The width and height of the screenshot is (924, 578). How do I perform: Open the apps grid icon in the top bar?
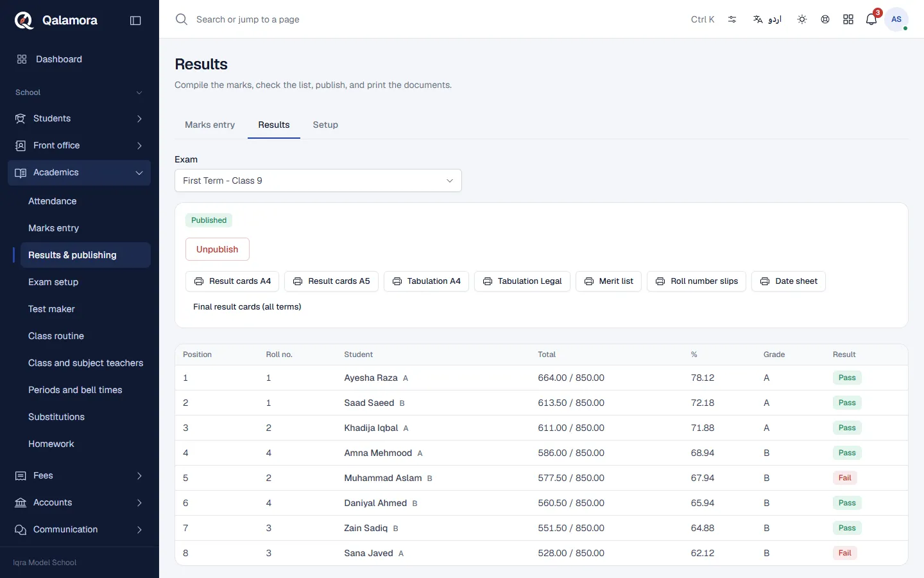point(848,19)
